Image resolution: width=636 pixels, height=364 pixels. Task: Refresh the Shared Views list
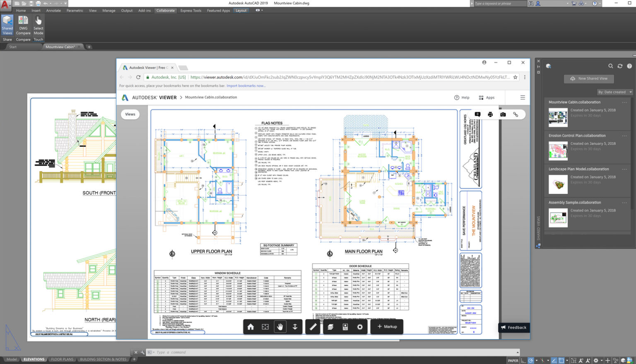620,66
